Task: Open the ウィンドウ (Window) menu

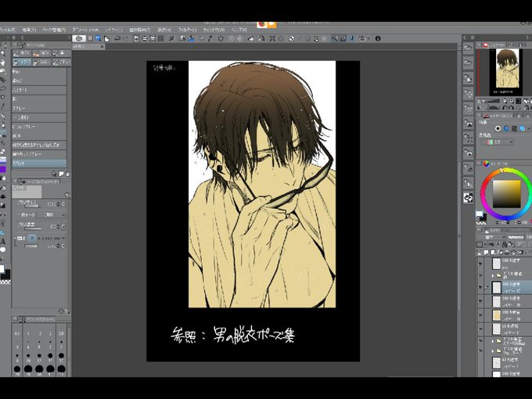Action: (x=214, y=31)
